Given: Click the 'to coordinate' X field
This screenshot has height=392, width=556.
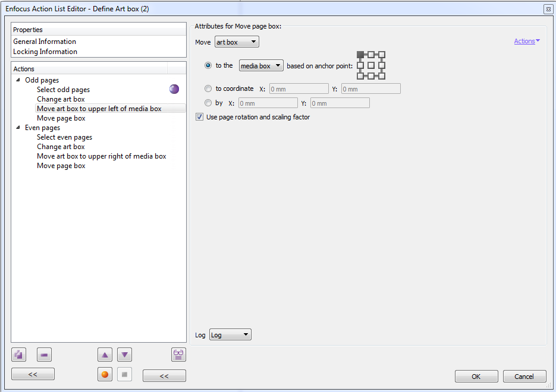Looking at the screenshot, I should click(x=299, y=89).
